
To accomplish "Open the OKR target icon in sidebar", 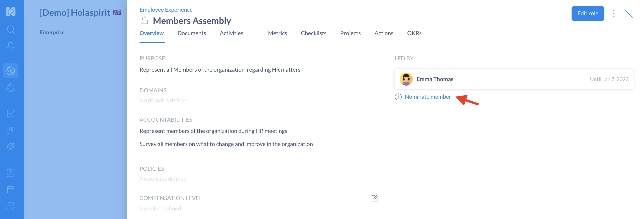I will click(x=11, y=146).
